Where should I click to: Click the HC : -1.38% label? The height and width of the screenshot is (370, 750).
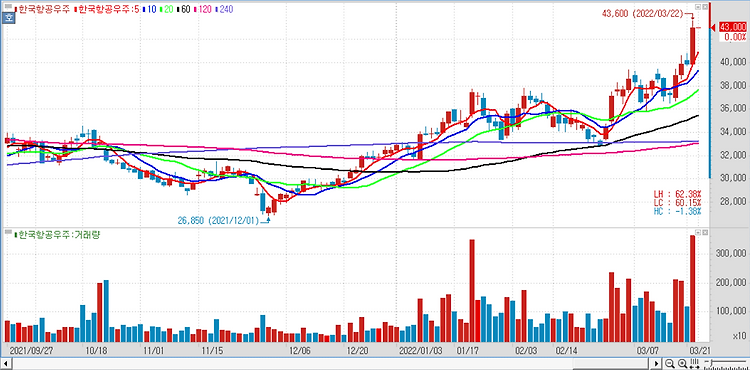click(x=677, y=211)
